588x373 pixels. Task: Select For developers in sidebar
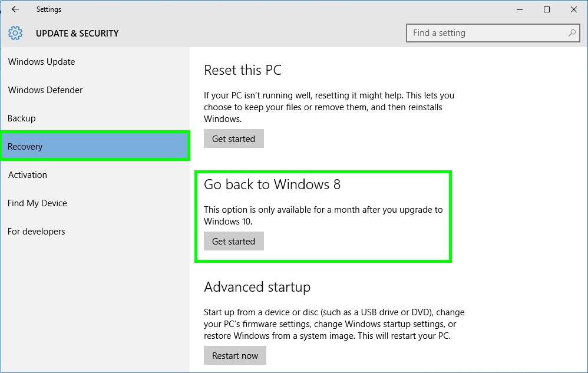[36, 231]
